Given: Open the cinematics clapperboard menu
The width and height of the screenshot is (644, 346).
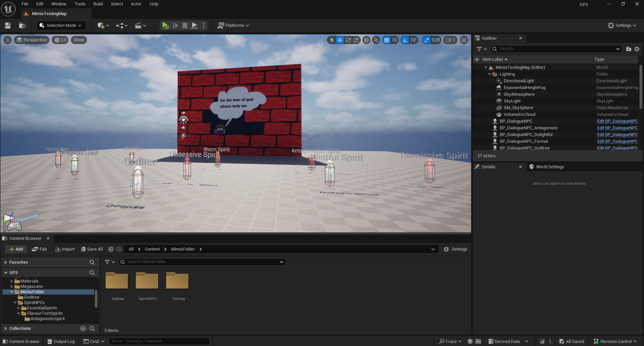Looking at the screenshot, I should click(x=140, y=26).
